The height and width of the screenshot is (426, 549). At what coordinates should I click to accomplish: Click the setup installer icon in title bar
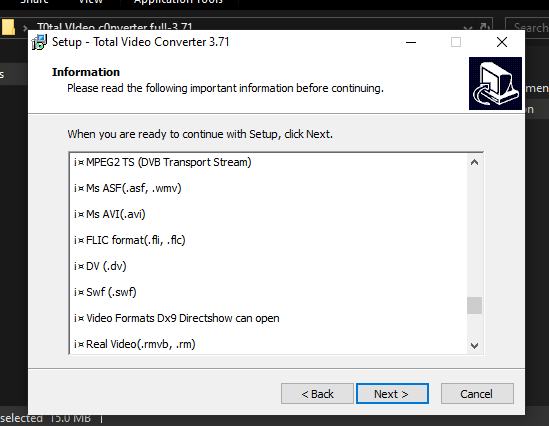click(x=39, y=42)
